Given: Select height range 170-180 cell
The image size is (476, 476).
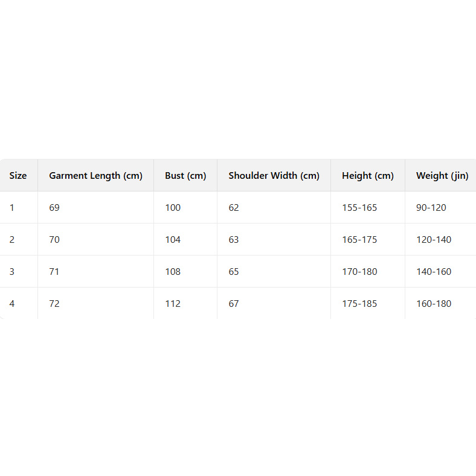Looking at the screenshot, I should pos(359,272).
